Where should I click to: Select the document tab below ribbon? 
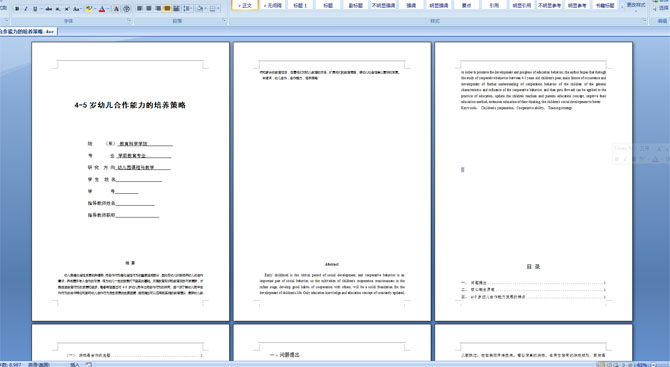point(28,32)
